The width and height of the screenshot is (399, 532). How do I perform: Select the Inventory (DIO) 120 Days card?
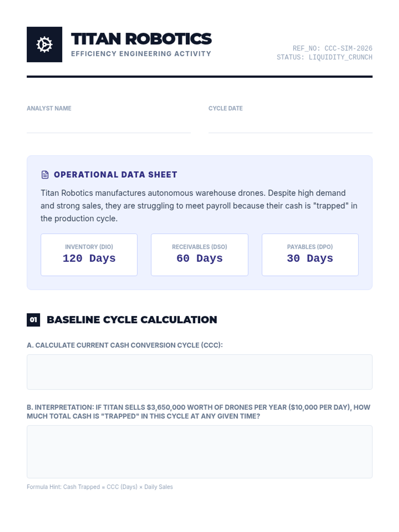pyautogui.click(x=89, y=255)
